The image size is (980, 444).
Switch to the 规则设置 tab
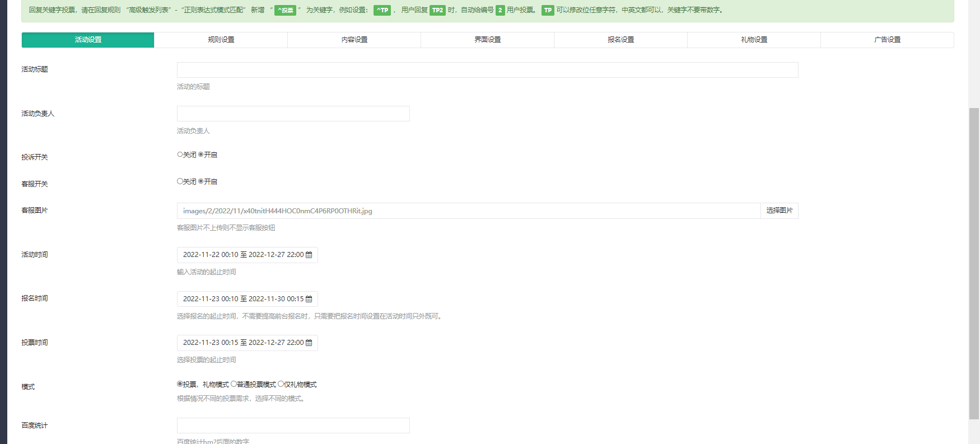coord(221,40)
